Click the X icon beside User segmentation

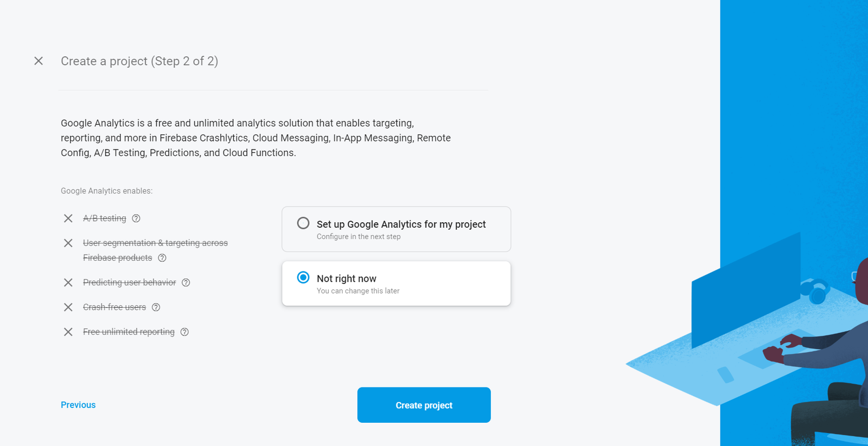coord(68,243)
